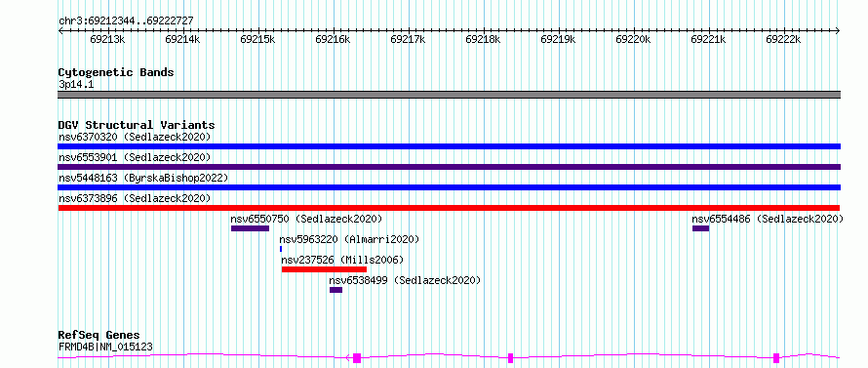Select the nsv237526 red variant bar

[x=324, y=269]
